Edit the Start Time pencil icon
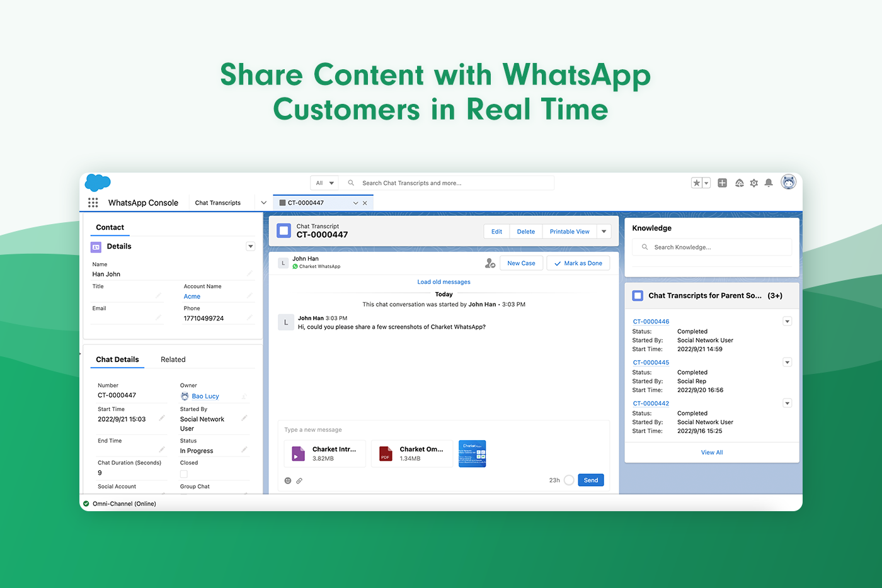 162,418
